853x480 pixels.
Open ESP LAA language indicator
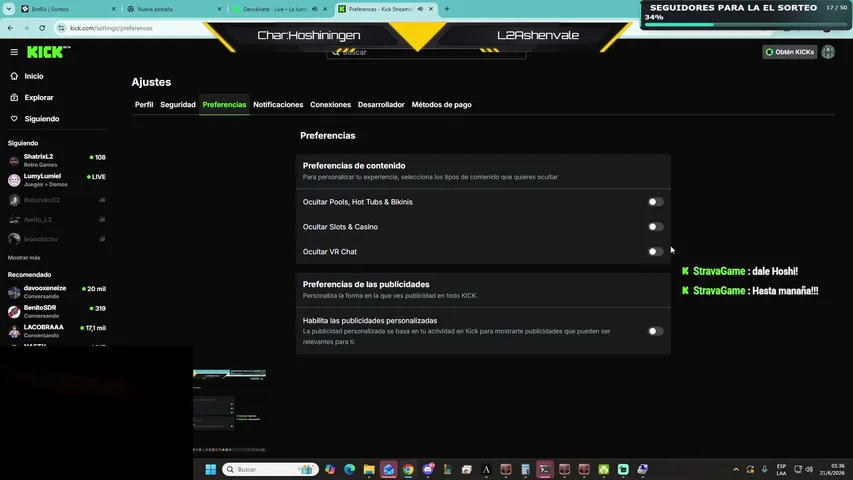coord(781,469)
